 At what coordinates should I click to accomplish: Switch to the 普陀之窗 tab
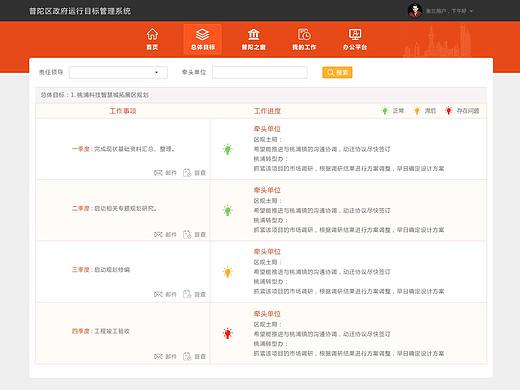(x=254, y=39)
